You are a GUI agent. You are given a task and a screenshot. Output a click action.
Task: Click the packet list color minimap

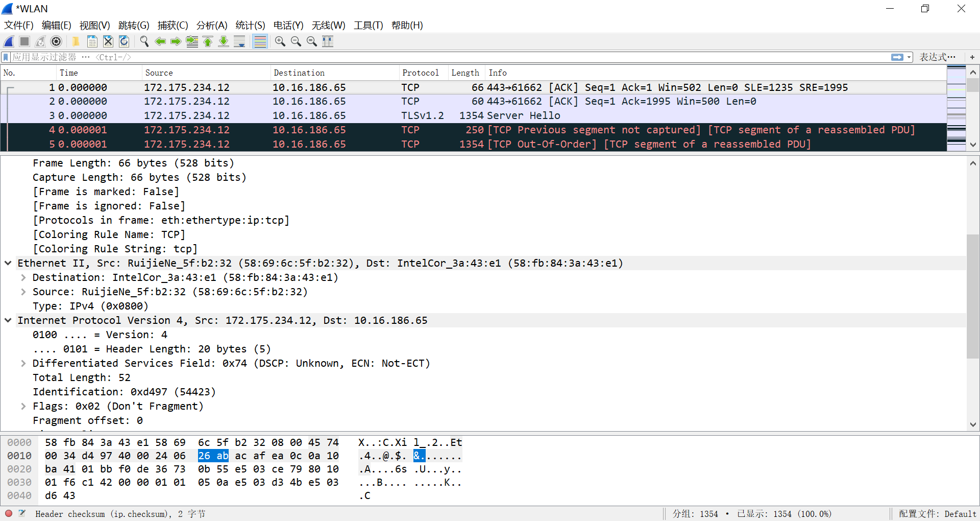click(956, 108)
